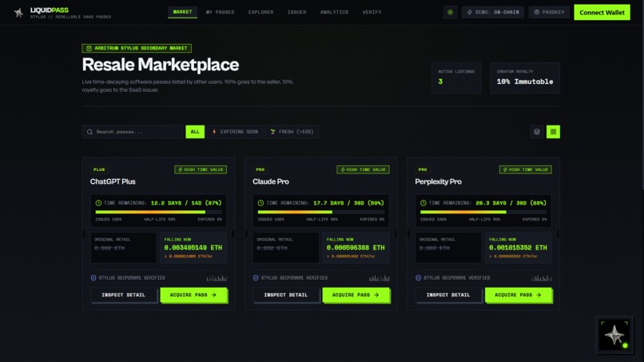Click the Active Listings stat card
Image resolution: width=644 pixels, height=362 pixels.
456,78
